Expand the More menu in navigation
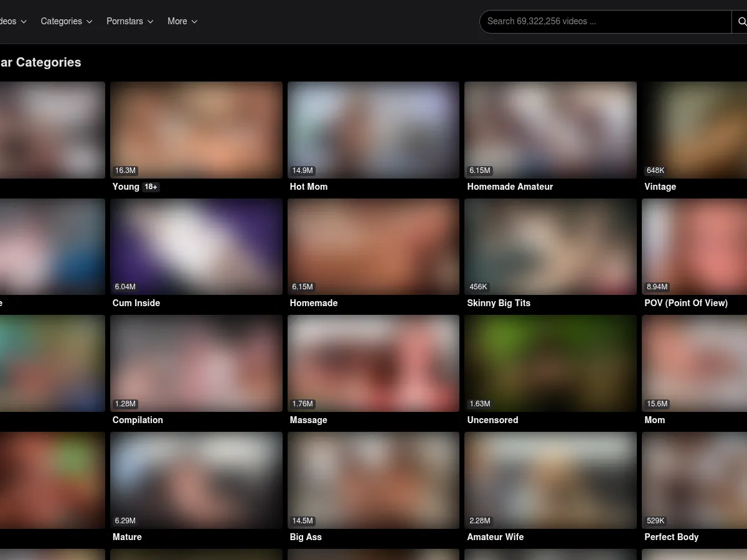The width and height of the screenshot is (747, 560). tap(182, 21)
